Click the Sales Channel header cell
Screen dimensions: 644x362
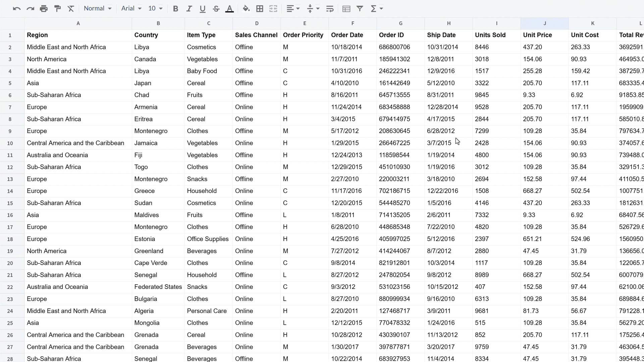(257, 35)
